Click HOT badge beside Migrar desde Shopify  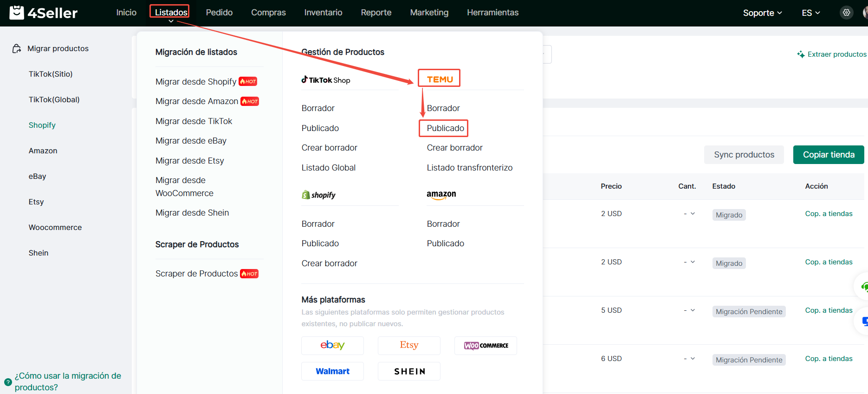click(x=248, y=81)
